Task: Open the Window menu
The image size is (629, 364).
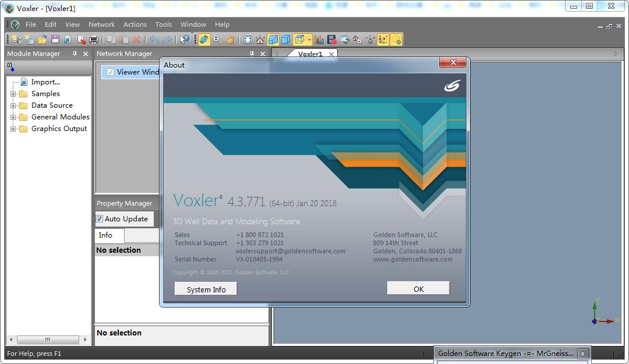Action: [193, 24]
